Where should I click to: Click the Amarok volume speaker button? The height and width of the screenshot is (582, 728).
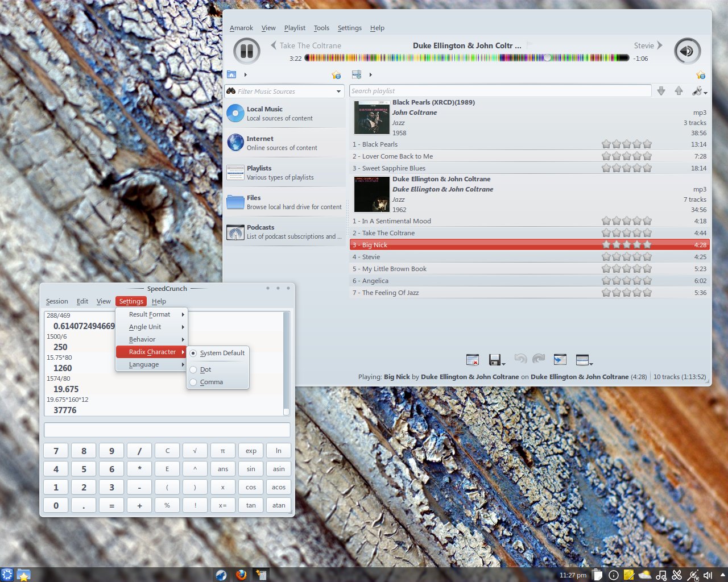click(x=687, y=51)
